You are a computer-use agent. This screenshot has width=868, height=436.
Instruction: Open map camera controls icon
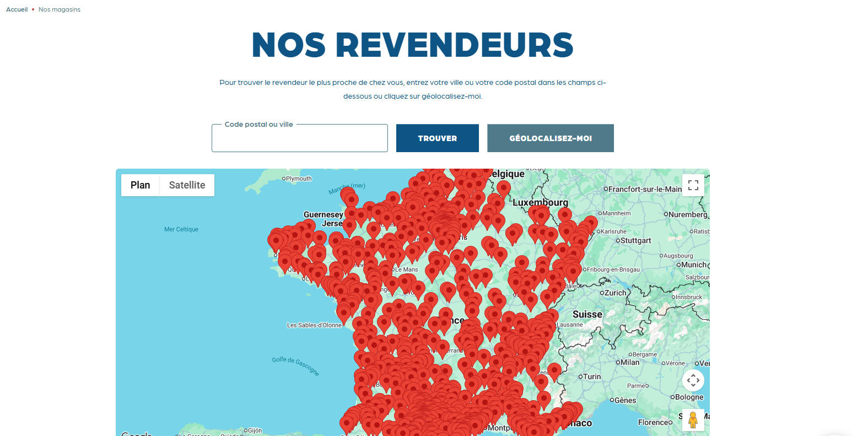[693, 380]
